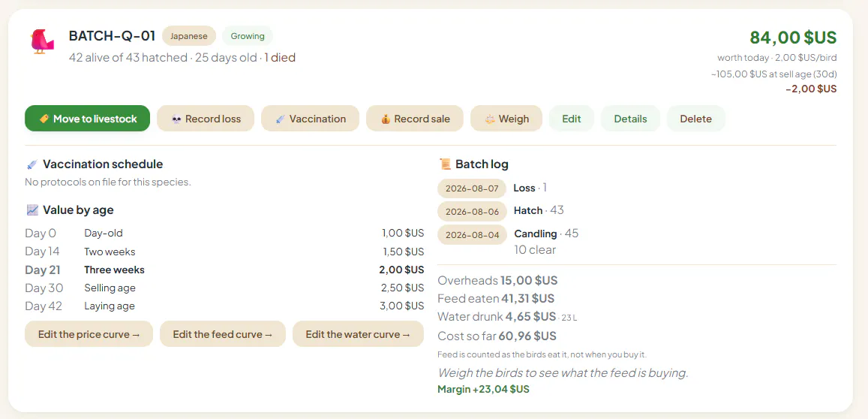Screen dimensions: 868x419
Task: Open batch Details
Action: [x=630, y=119]
